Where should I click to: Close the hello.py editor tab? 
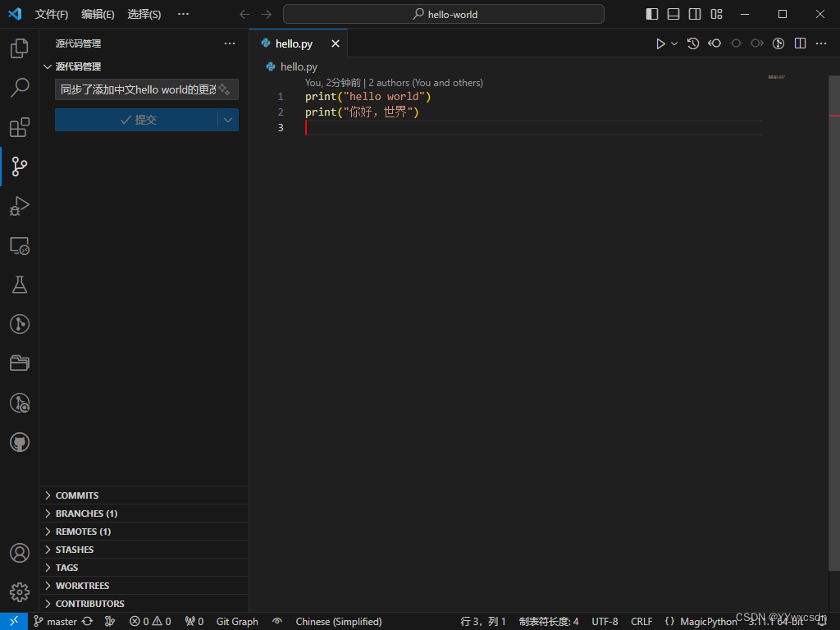(x=336, y=43)
